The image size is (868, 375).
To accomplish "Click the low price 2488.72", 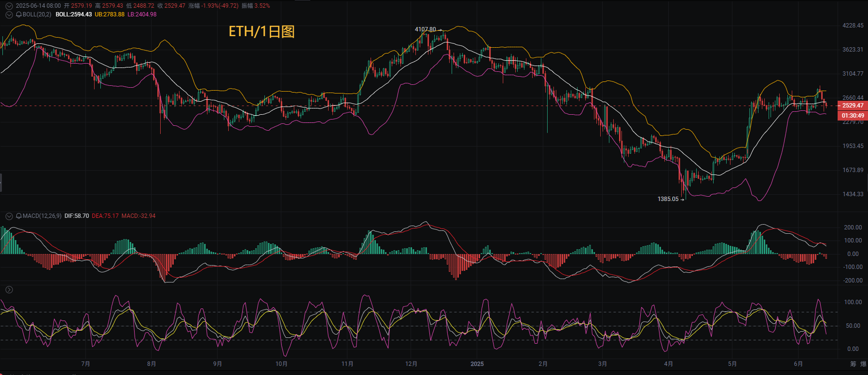I will point(144,6).
